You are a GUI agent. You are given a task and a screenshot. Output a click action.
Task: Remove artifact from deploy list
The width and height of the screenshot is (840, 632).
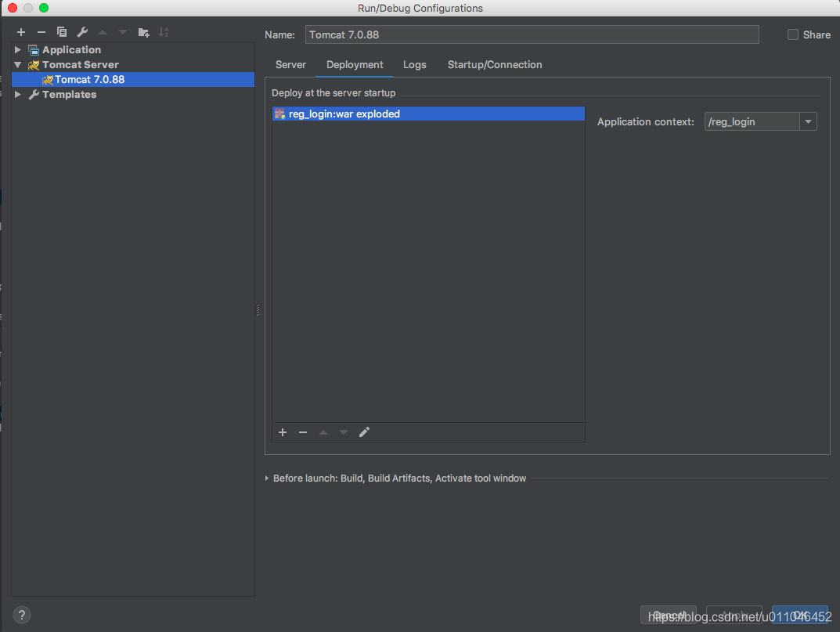(x=303, y=432)
